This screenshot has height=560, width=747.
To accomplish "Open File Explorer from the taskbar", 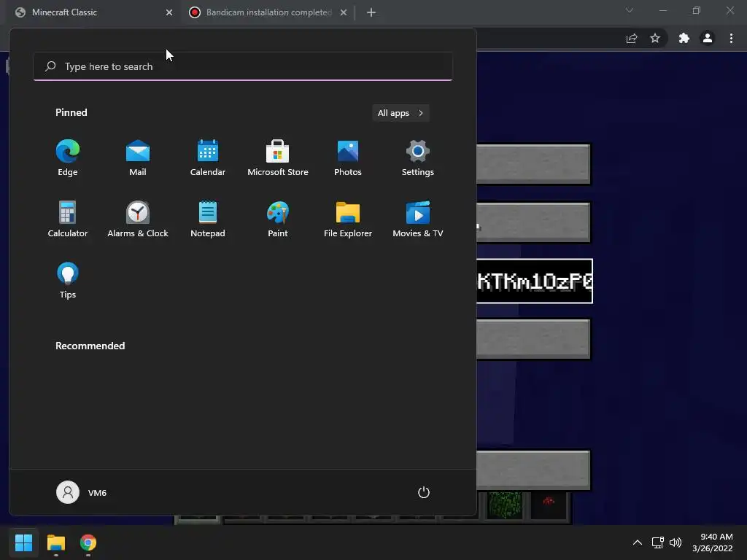I will (x=55, y=542).
